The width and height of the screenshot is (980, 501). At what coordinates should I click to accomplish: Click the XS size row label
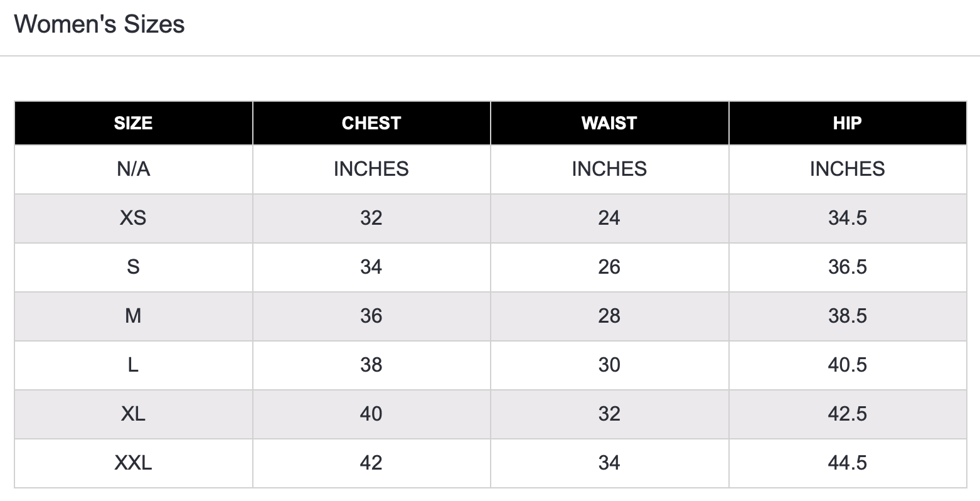133,218
